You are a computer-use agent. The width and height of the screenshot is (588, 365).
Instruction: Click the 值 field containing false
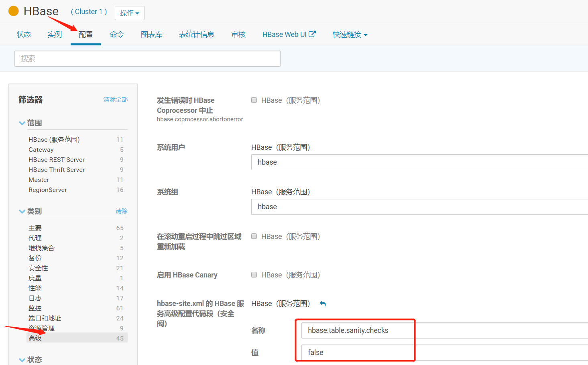[x=445, y=353]
